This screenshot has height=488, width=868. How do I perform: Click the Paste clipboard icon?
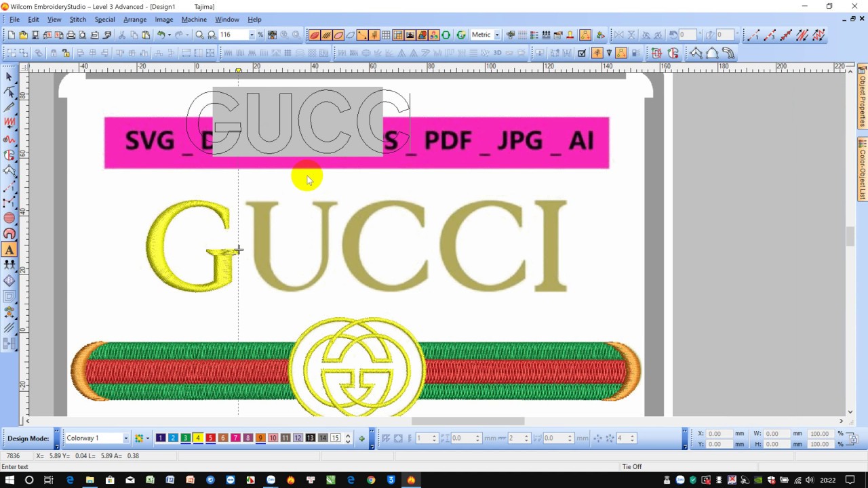point(146,35)
